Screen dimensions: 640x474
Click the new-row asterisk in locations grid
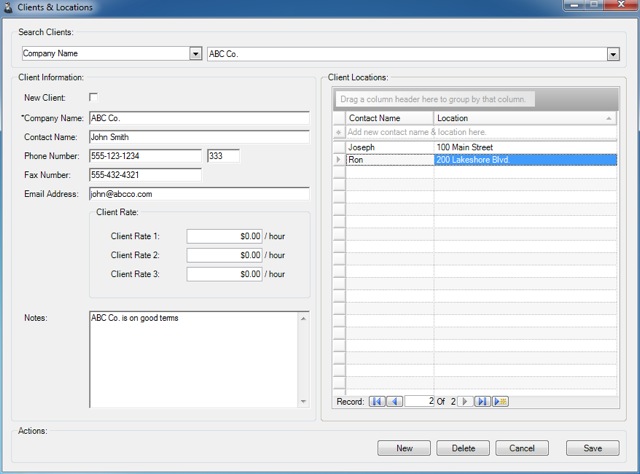tap(339, 132)
